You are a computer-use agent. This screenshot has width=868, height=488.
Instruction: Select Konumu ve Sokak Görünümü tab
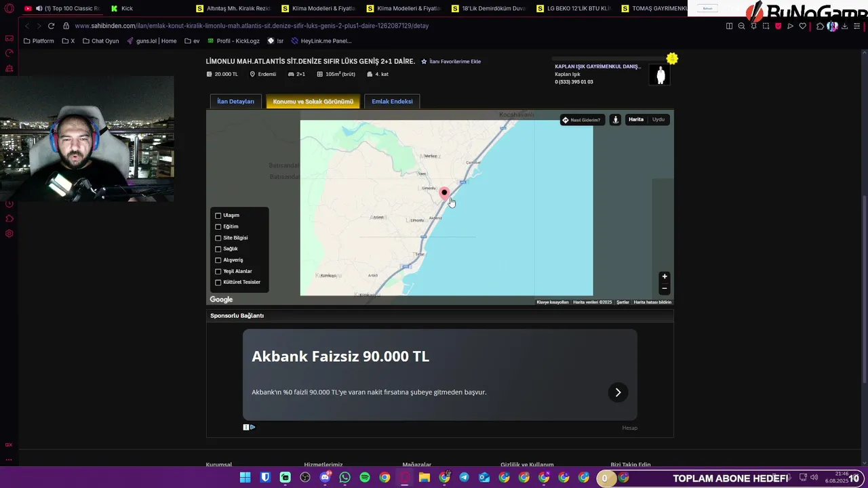pos(313,102)
